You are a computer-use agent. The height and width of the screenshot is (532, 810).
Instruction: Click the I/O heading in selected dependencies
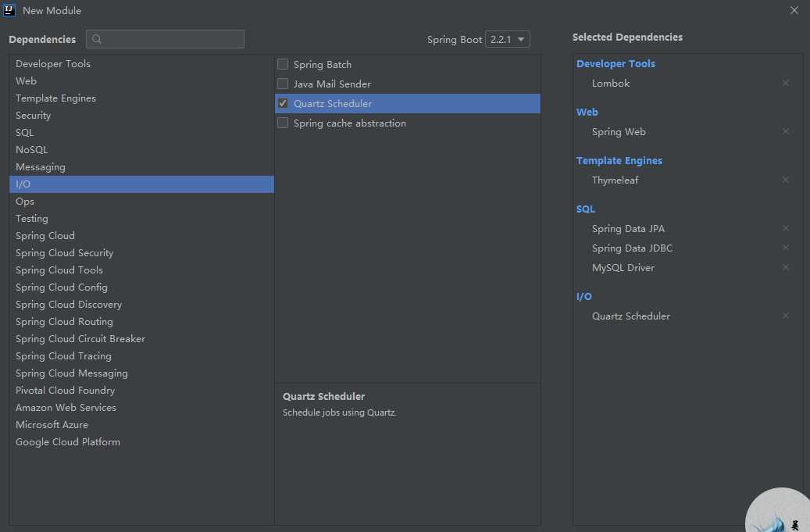point(583,297)
